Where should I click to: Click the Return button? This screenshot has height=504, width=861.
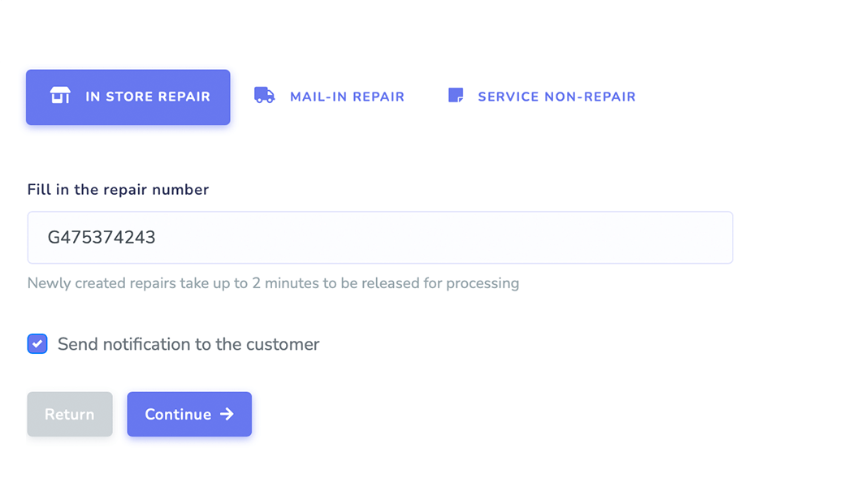pyautogui.click(x=70, y=414)
